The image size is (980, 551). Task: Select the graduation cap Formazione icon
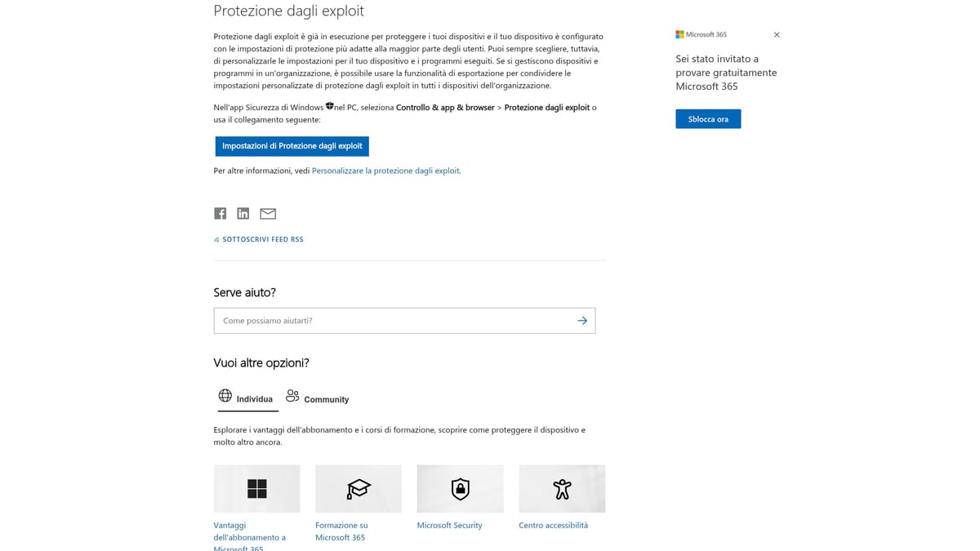pos(358,488)
